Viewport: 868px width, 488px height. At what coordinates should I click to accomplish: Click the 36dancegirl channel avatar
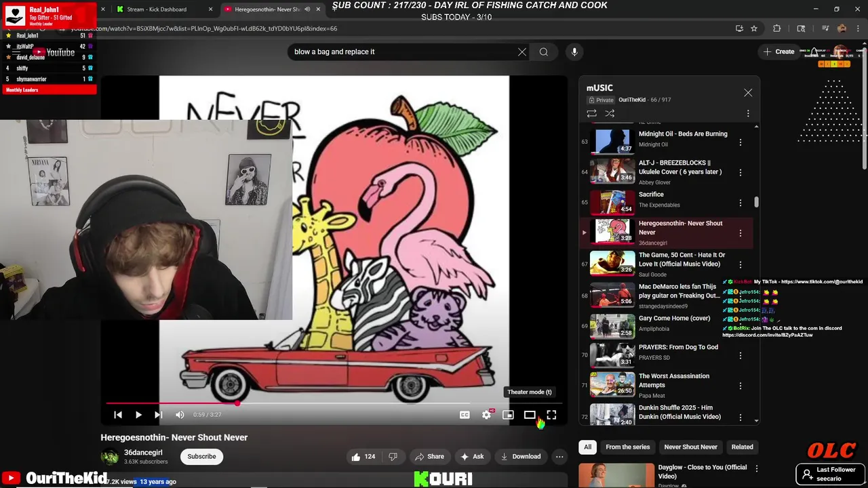109,456
